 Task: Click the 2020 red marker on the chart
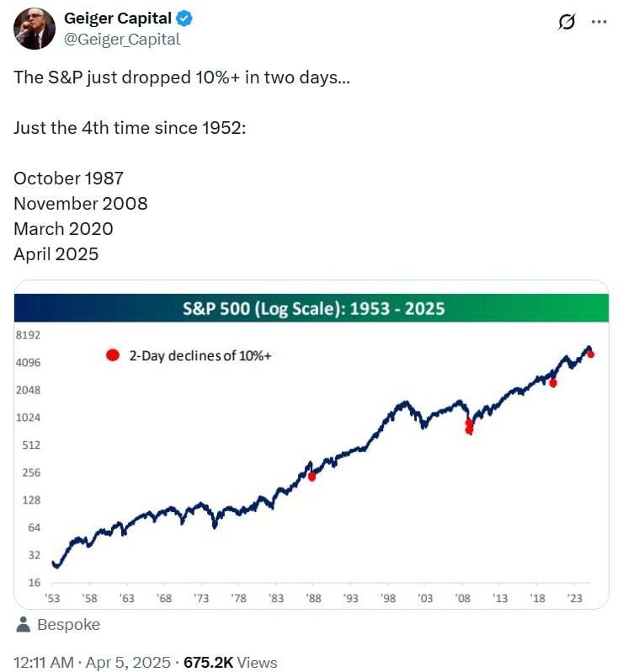553,383
